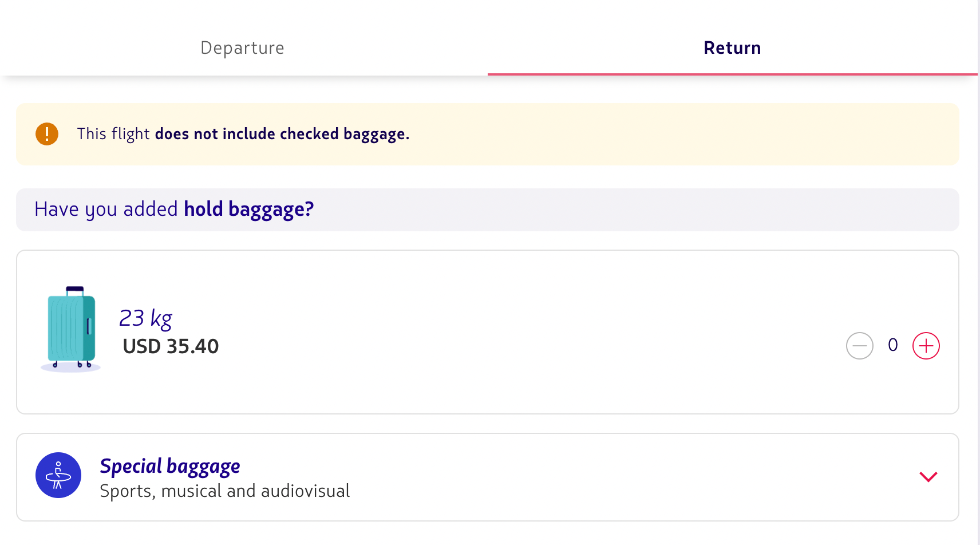
Task: Click empty space in the hold baggage header bar
Action: tap(630, 210)
